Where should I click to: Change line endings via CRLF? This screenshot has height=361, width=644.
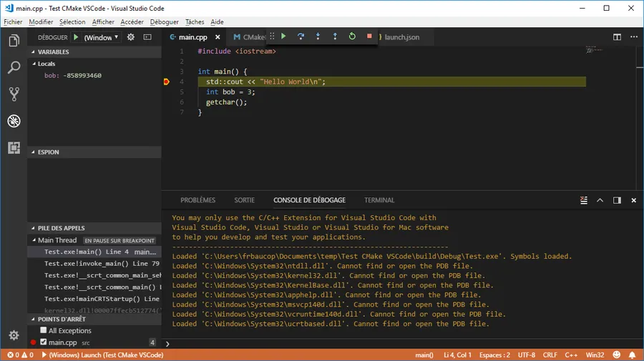(550, 355)
